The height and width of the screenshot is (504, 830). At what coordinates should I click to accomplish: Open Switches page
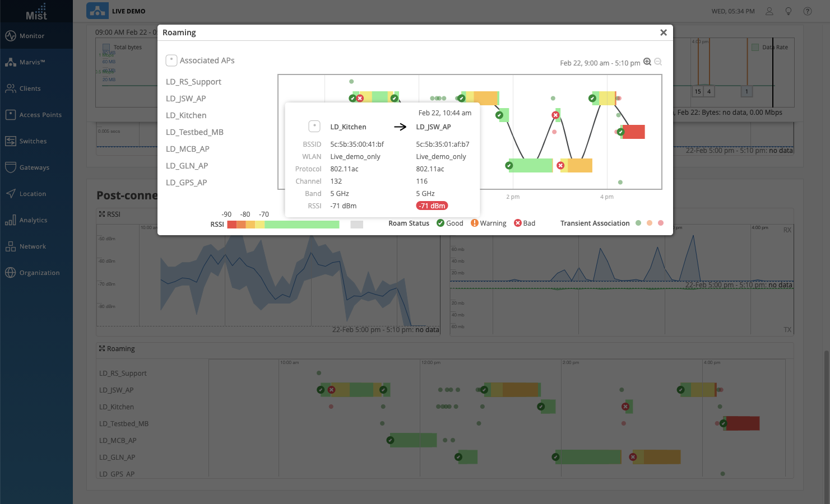(x=36, y=141)
